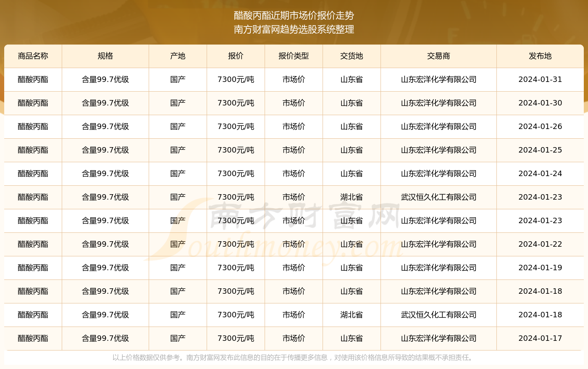Click the subtitle 南方财富网趋势选股系统整理

(x=294, y=29)
